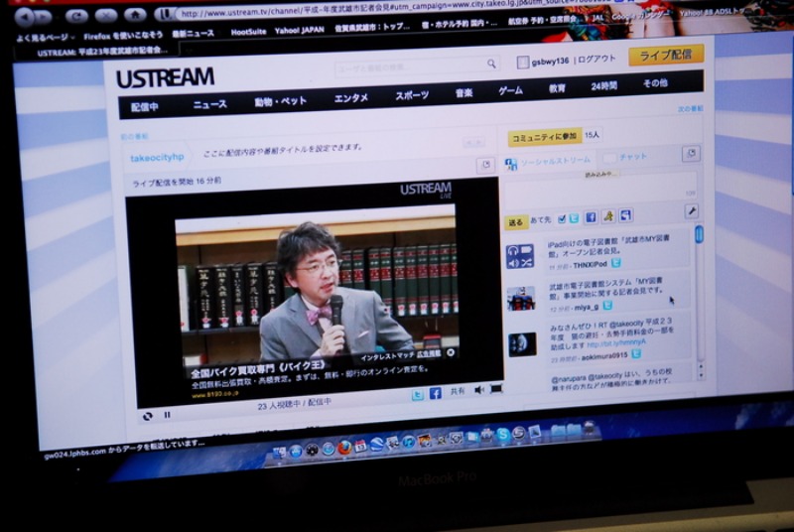Image resolution: width=794 pixels, height=532 pixels.
Task: Click the Firefox forward arrow button
Action: tap(45, 18)
